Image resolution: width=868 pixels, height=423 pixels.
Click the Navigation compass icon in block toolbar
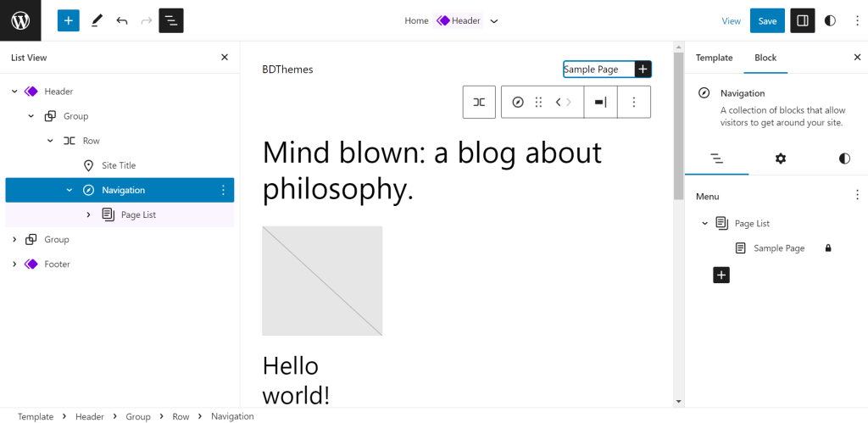[x=518, y=102]
